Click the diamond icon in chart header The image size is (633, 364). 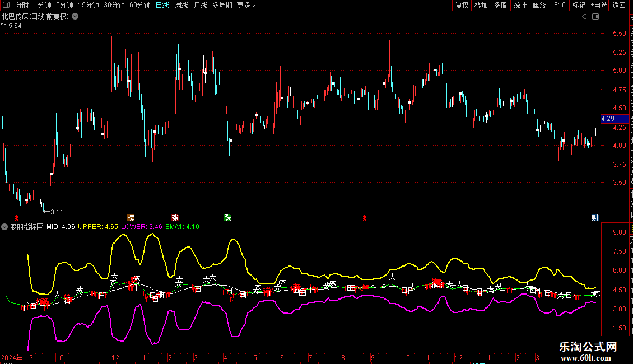(x=585, y=17)
